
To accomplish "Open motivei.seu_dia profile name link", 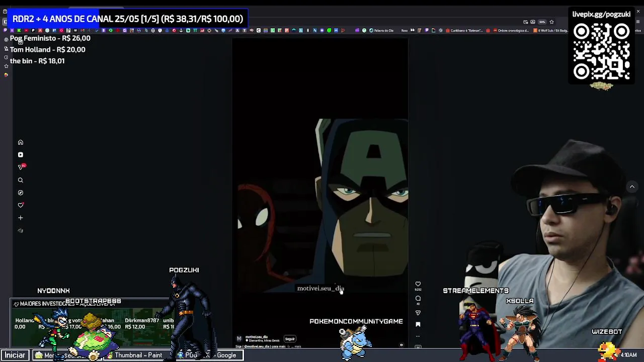I will tap(256, 337).
